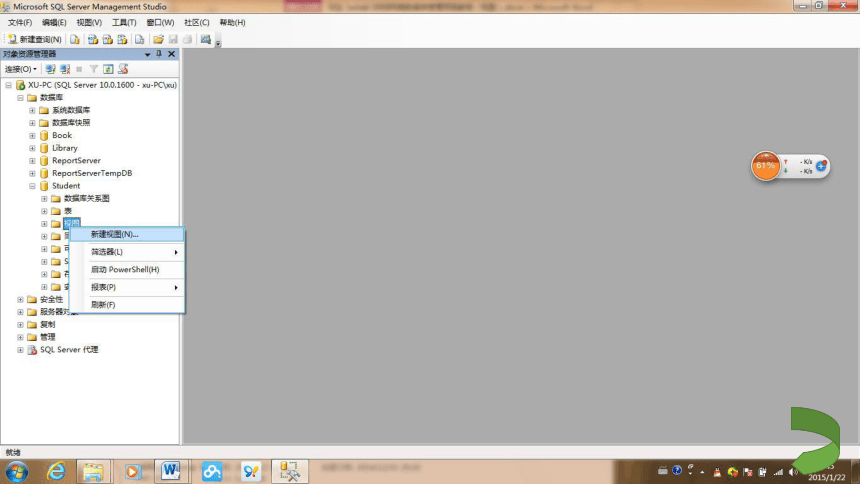Open the 连接(O) dropdown in Object Explorer

point(21,69)
